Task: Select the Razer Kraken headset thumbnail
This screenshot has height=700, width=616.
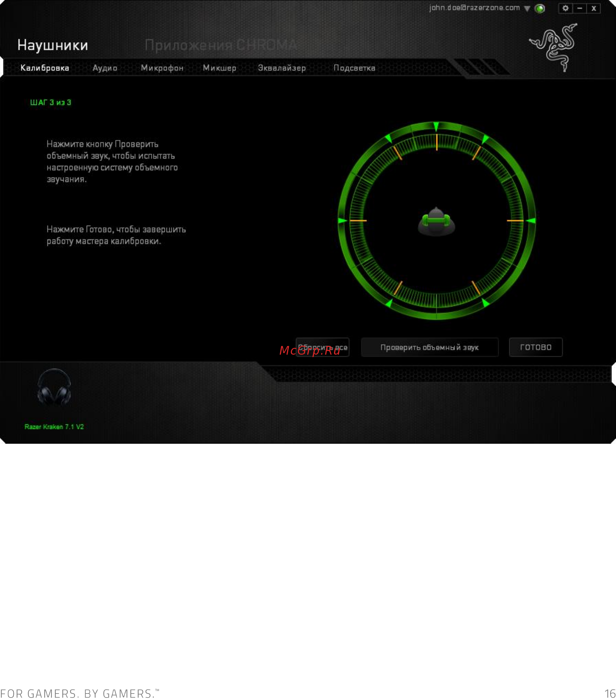Action: tap(54, 387)
